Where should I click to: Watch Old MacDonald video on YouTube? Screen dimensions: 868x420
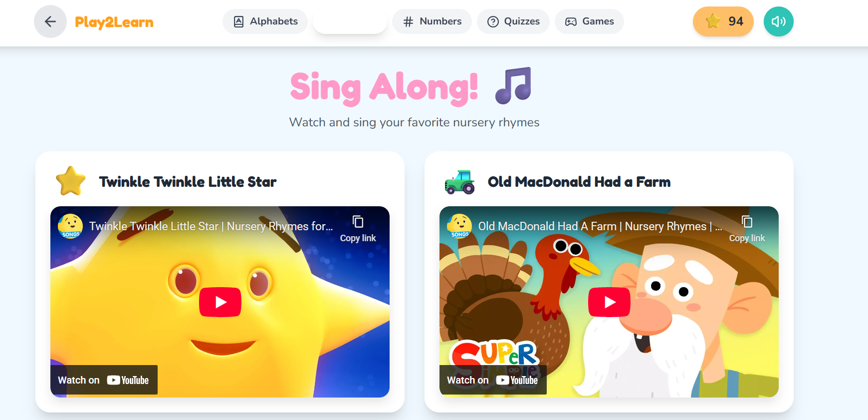click(493, 380)
